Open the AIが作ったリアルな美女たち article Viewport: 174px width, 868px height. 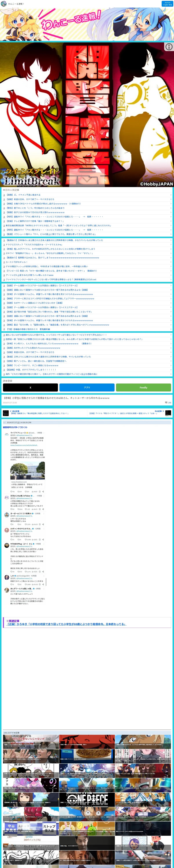coord(33,348)
